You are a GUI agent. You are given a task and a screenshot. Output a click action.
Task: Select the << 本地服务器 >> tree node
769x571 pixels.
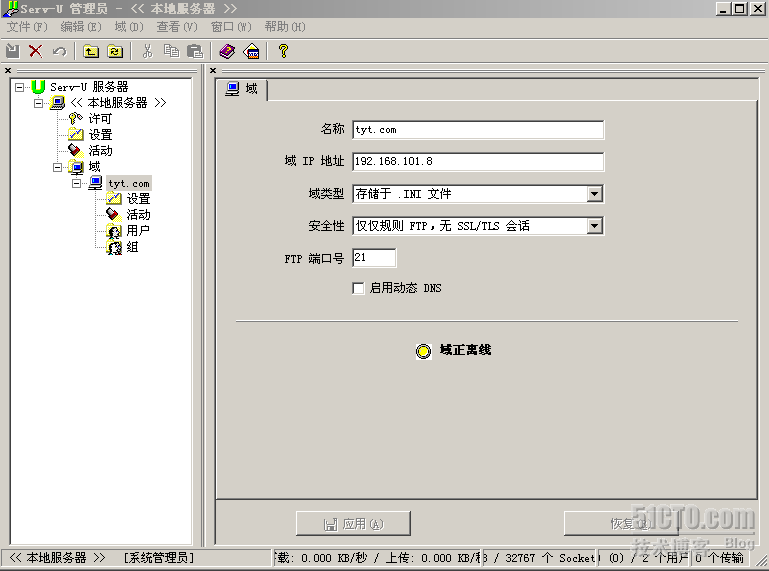[x=118, y=103]
